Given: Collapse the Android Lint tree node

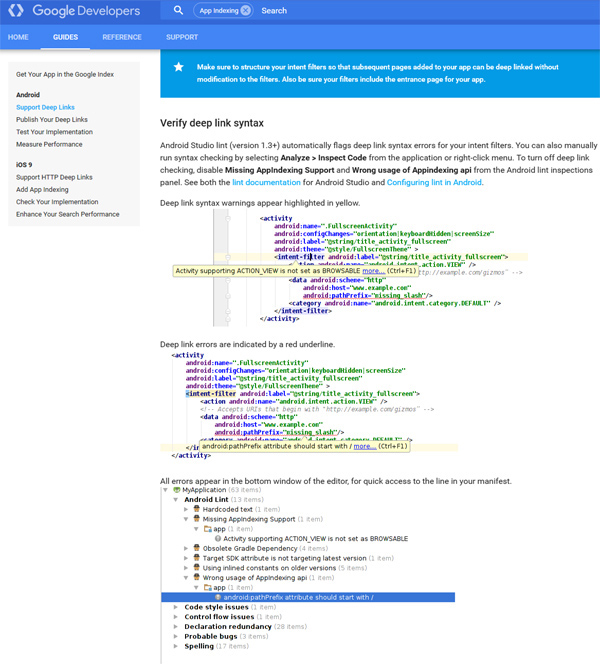Looking at the screenshot, I should pyautogui.click(x=177, y=500).
